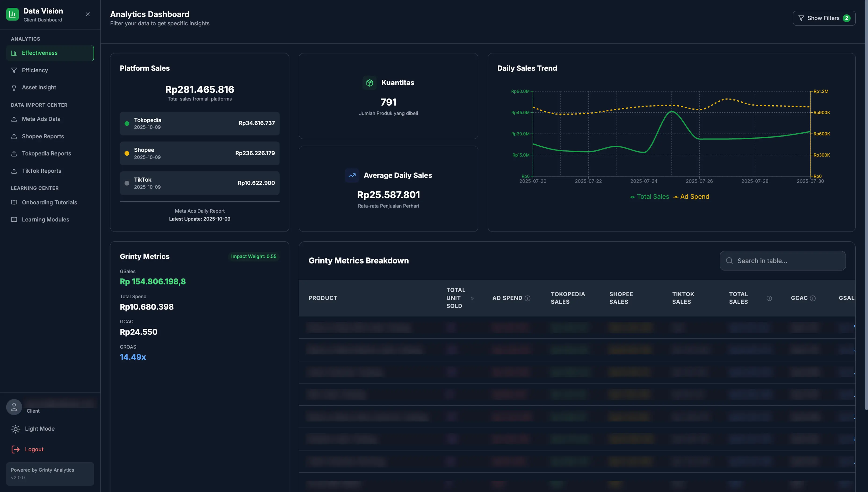Viewport: 868px width, 492px height.
Task: Click the Data Vision green logo icon
Action: click(12, 14)
